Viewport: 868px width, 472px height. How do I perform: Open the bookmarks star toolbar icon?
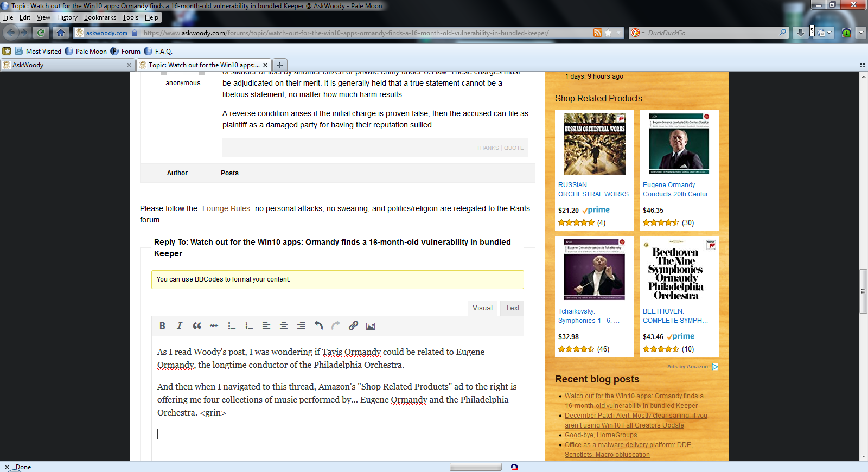[7, 51]
